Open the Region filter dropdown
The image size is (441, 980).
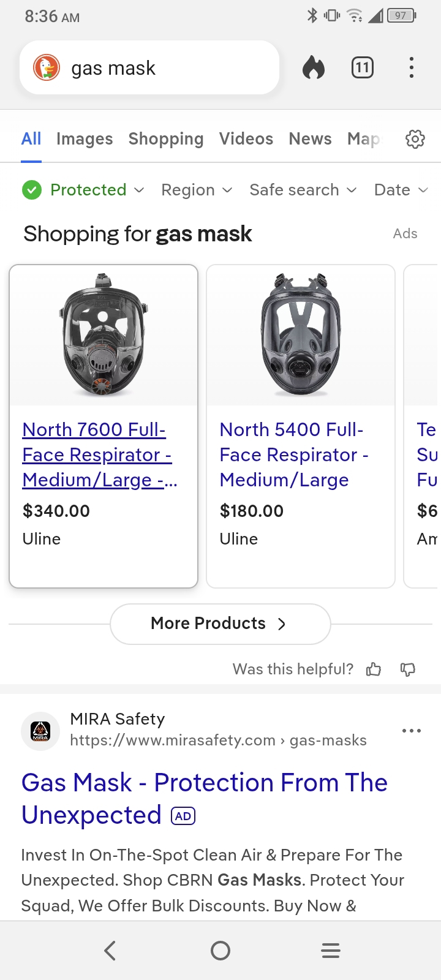click(x=197, y=190)
